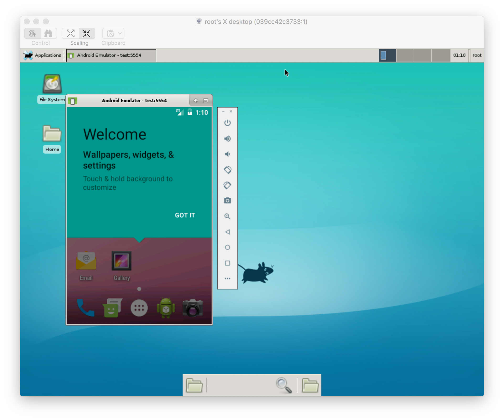Activate the emulator zoom magnifier icon
This screenshot has height=420, width=504.
(x=227, y=216)
